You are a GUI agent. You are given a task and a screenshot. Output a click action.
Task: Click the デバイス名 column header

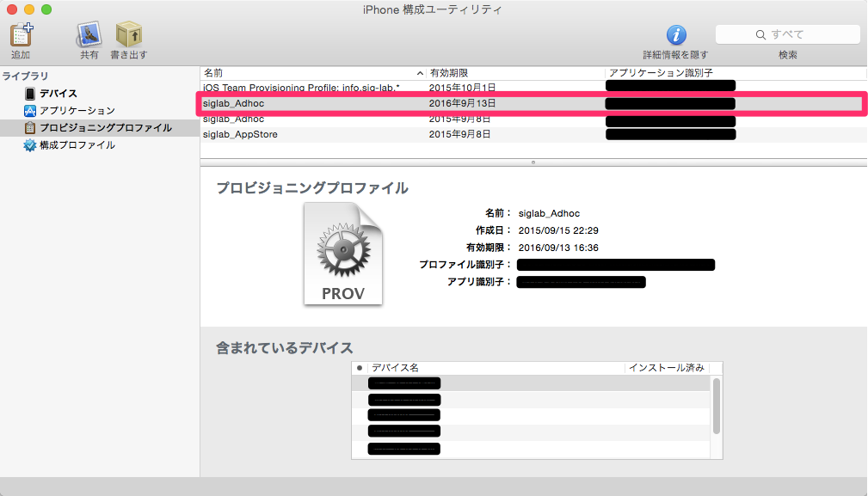coord(496,368)
